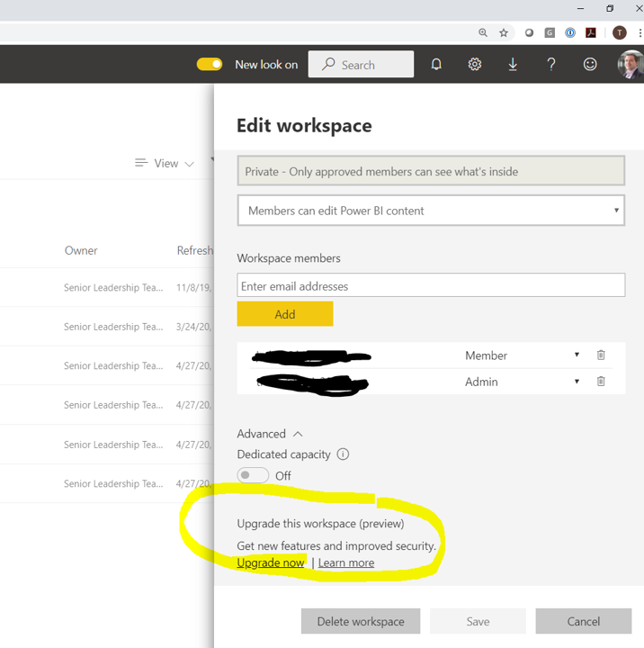Open the feedback smiley icon
The image size is (644, 648).
[x=590, y=65]
